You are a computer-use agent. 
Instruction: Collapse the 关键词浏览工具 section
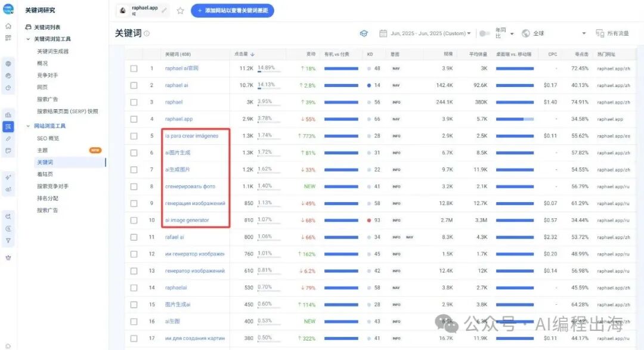tap(28, 39)
